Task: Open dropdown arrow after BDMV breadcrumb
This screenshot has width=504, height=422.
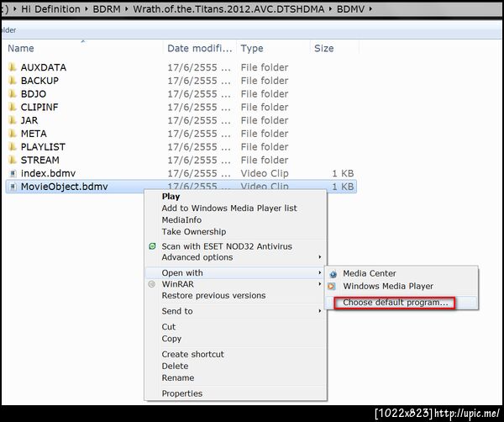Action: tap(370, 9)
